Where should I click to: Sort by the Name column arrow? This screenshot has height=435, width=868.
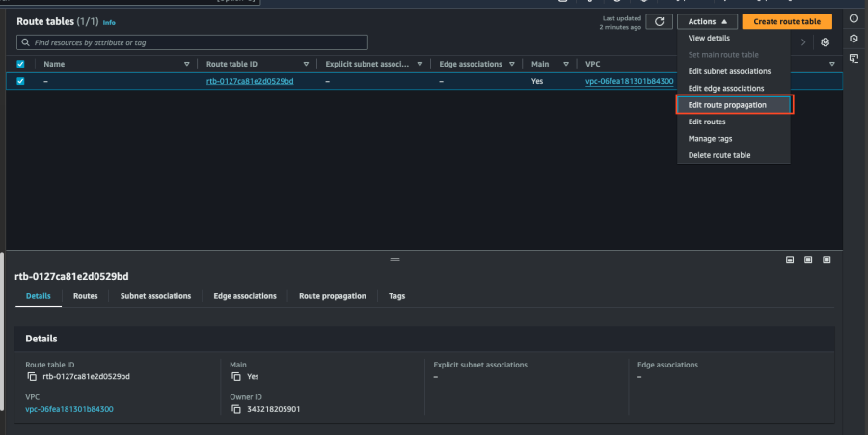186,64
